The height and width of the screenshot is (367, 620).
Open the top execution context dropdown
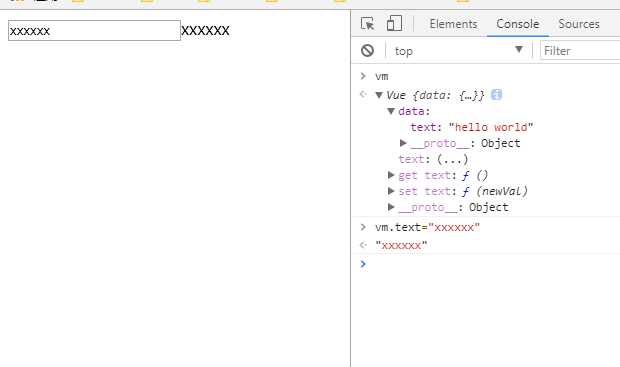click(x=459, y=51)
